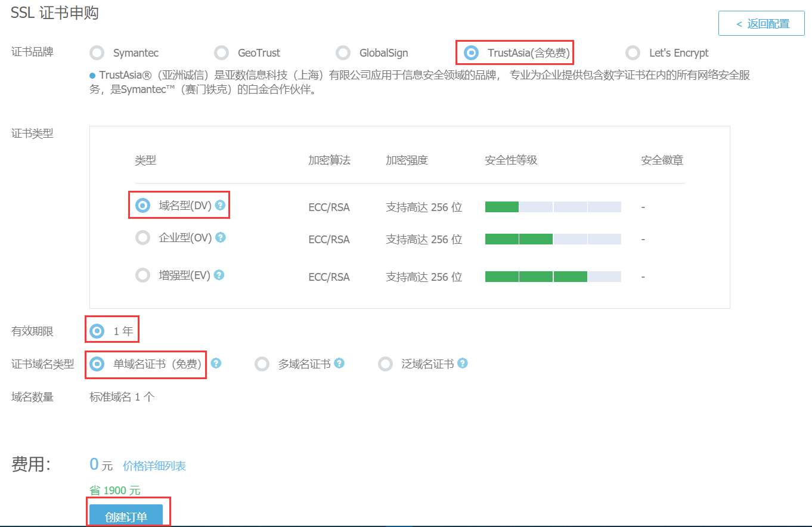Select the 1 年 validity period

click(x=97, y=331)
